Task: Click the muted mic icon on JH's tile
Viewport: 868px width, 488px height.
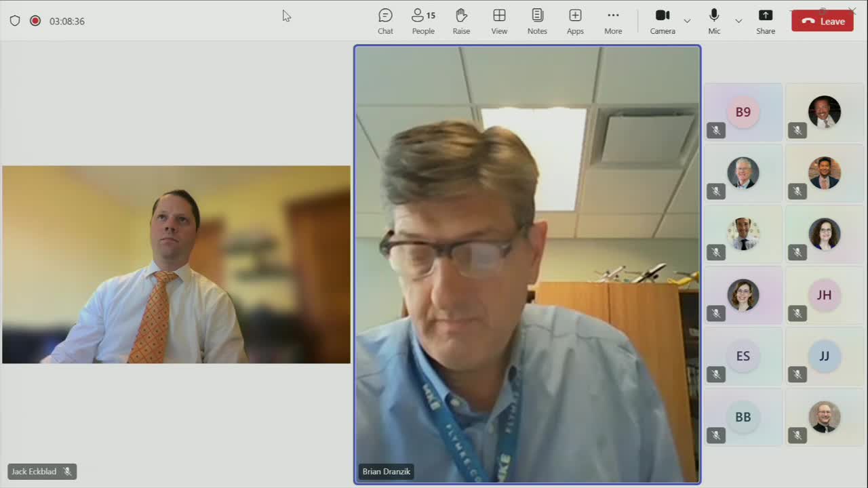Action: click(x=797, y=313)
